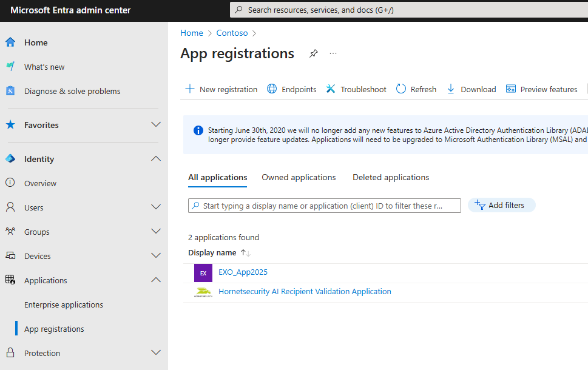Screen dimensions: 588x370
Task: Switch to Deleted applications tab
Action: pos(391,177)
